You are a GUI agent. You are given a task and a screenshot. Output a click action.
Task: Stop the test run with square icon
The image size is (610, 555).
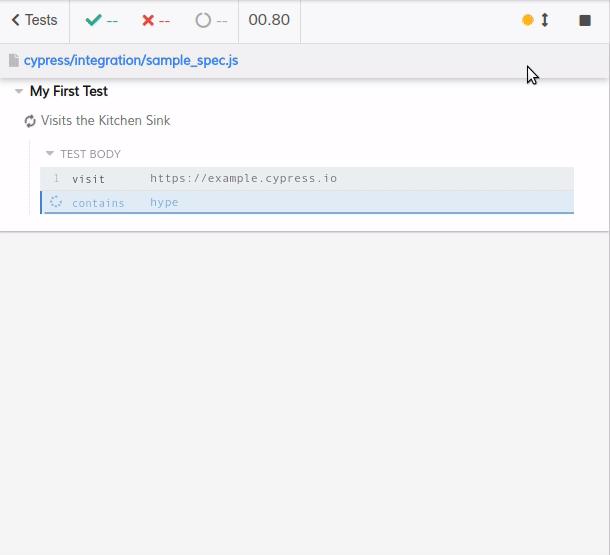[585, 20]
